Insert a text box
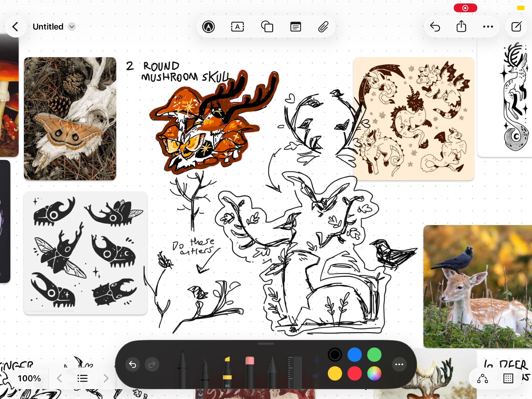Viewport: 532px width, 399px height. click(x=237, y=27)
